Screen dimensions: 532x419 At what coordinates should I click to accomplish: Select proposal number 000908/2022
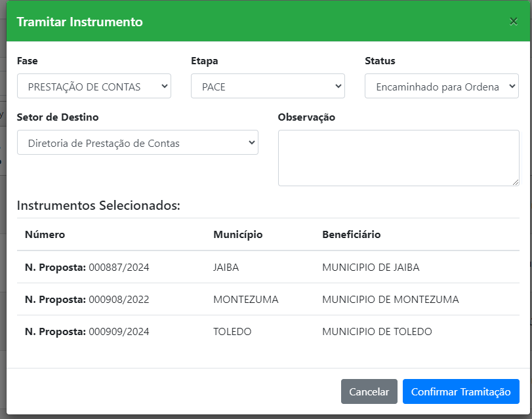119,300
